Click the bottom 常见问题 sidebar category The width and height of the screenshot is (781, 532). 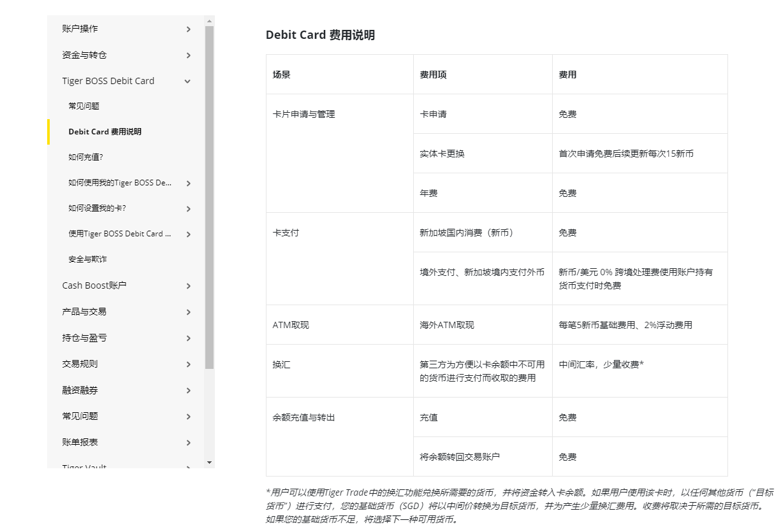click(80, 416)
